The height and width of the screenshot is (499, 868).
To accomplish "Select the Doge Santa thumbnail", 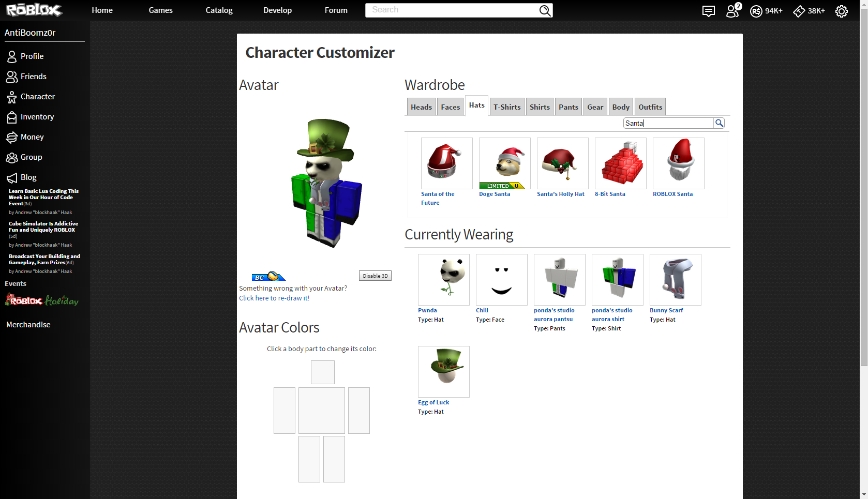I will pos(504,161).
